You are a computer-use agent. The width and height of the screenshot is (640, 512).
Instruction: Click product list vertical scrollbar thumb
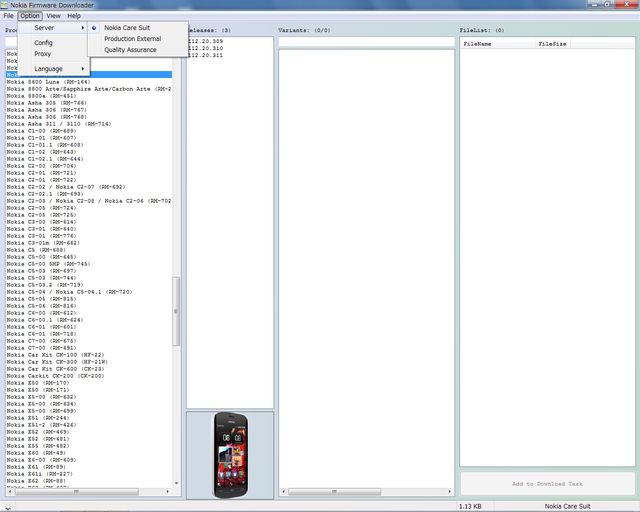pyautogui.click(x=178, y=310)
